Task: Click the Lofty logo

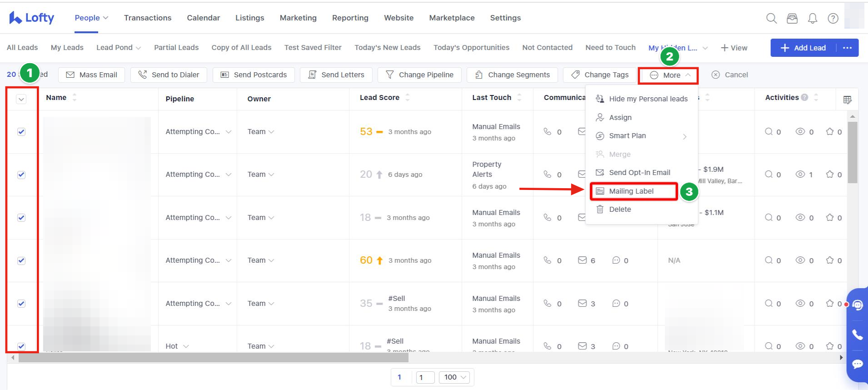Action: tap(32, 18)
